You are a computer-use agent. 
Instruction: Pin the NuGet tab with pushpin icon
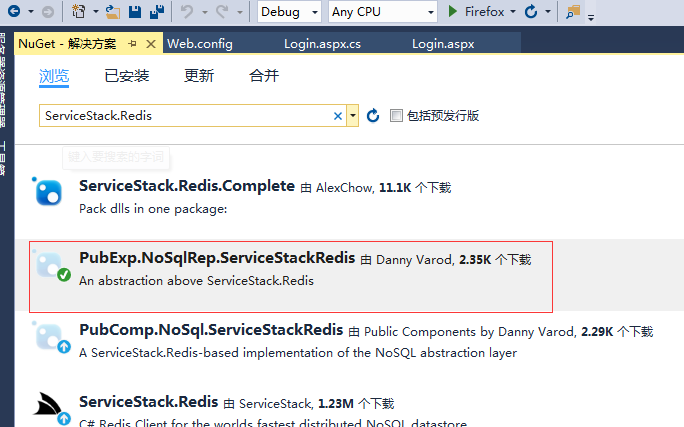click(133, 44)
